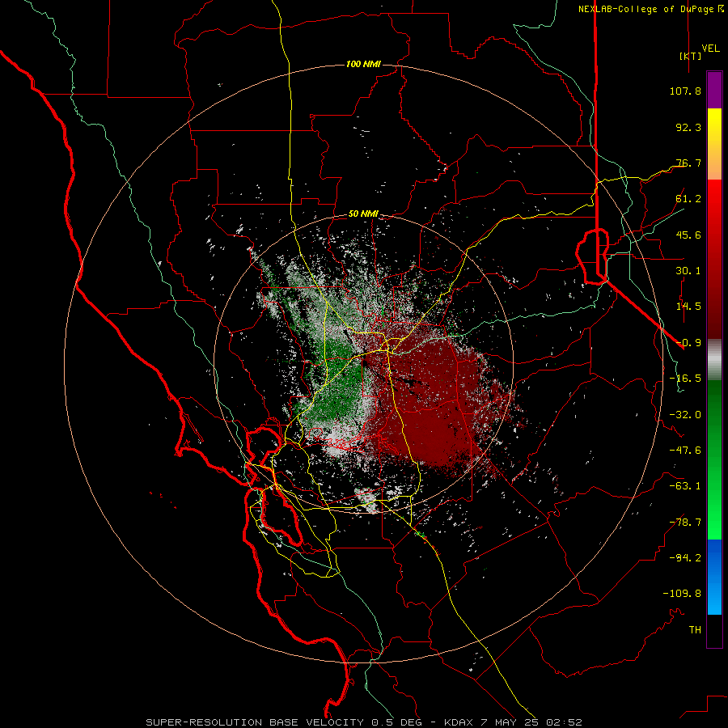Click the 107.8 legend value
The width and height of the screenshot is (728, 728).
point(685,91)
